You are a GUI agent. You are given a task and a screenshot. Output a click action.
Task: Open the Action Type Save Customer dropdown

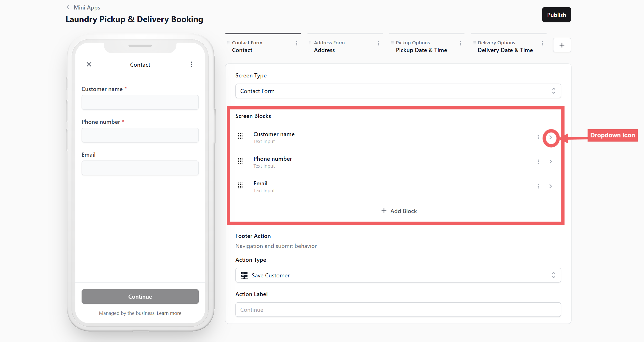tap(398, 275)
